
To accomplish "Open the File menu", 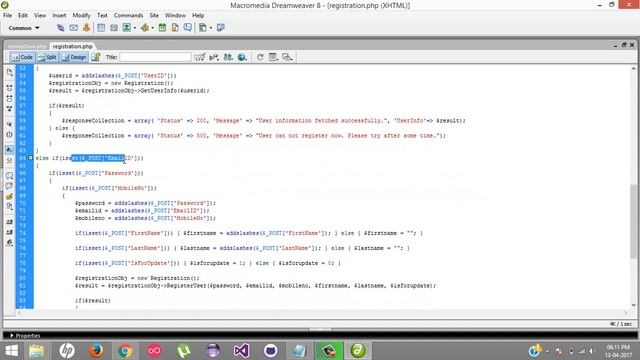I will (7, 15).
